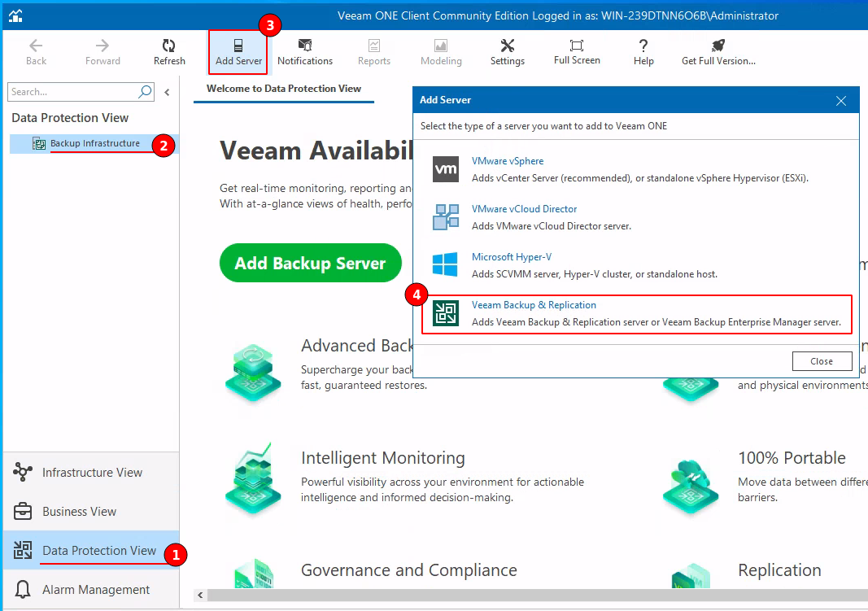Select Backup Infrastructure tree node
The width and height of the screenshot is (868, 611).
pyautogui.click(x=93, y=144)
